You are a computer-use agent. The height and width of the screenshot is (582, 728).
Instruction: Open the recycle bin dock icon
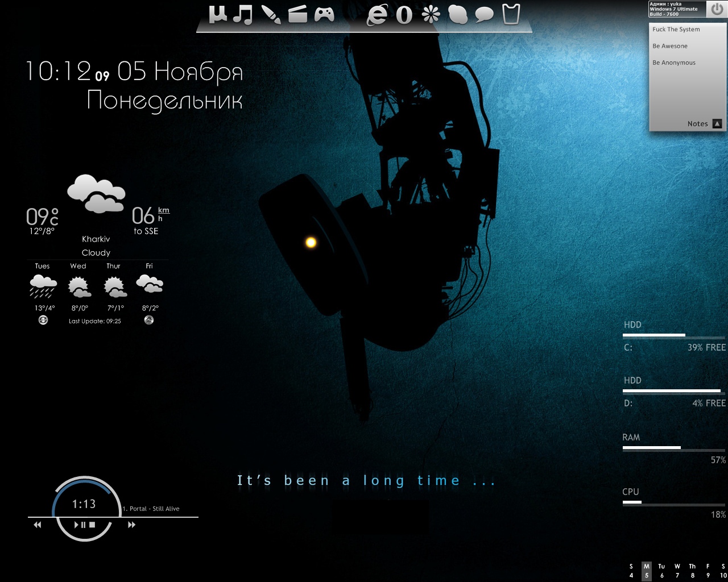[x=511, y=14]
